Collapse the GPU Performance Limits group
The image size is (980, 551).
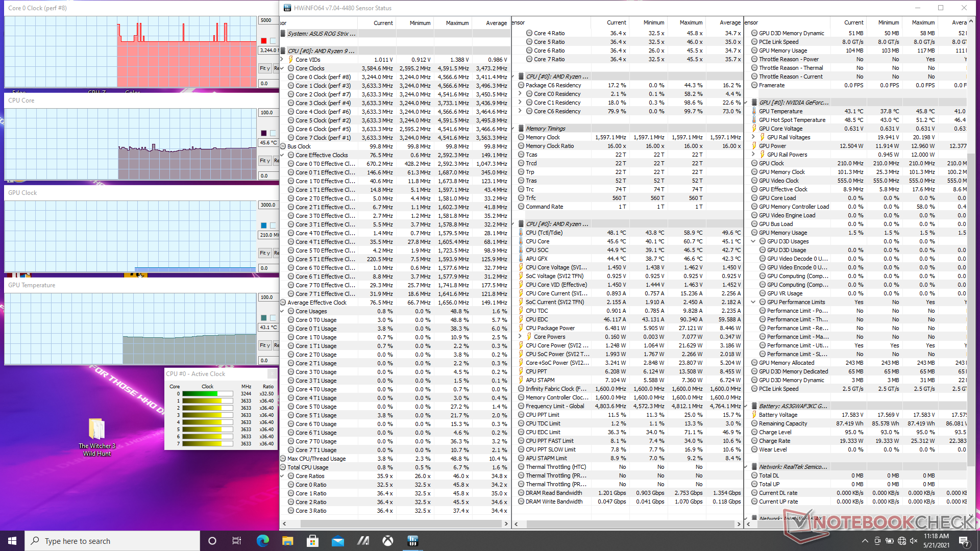(753, 302)
